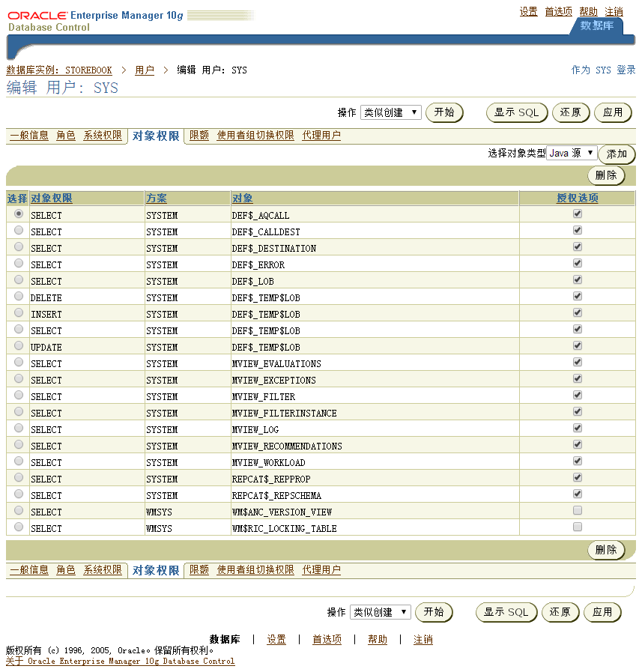Open footer 设置 link
Viewport: 642px width, 672px height.
click(x=276, y=640)
